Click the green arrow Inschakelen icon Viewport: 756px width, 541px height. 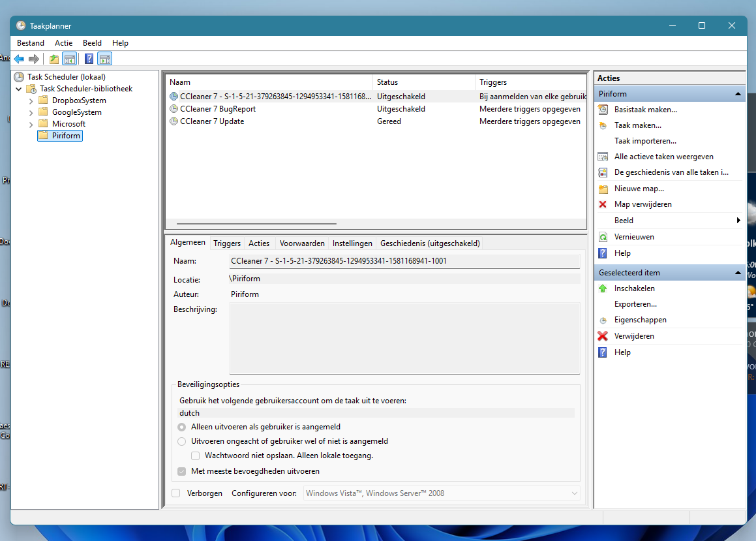pos(603,288)
